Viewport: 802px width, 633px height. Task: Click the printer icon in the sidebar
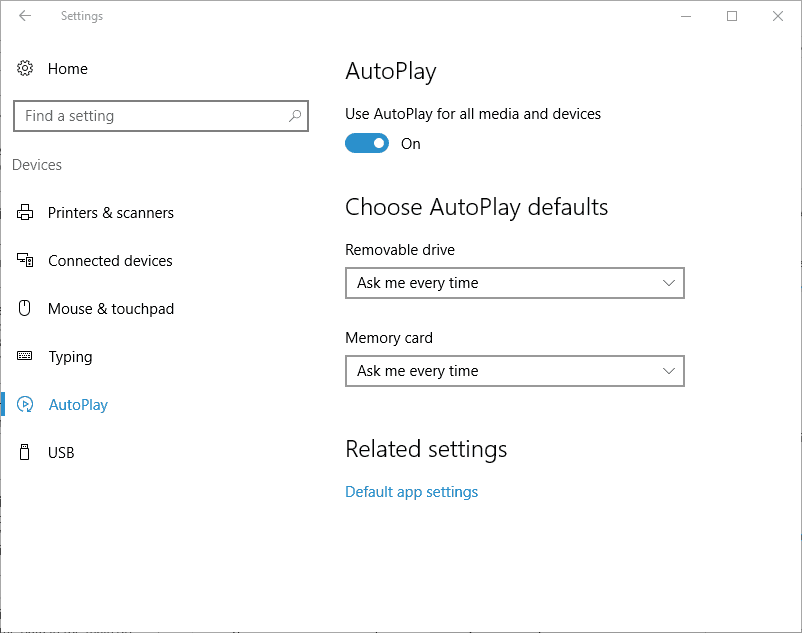click(25, 212)
